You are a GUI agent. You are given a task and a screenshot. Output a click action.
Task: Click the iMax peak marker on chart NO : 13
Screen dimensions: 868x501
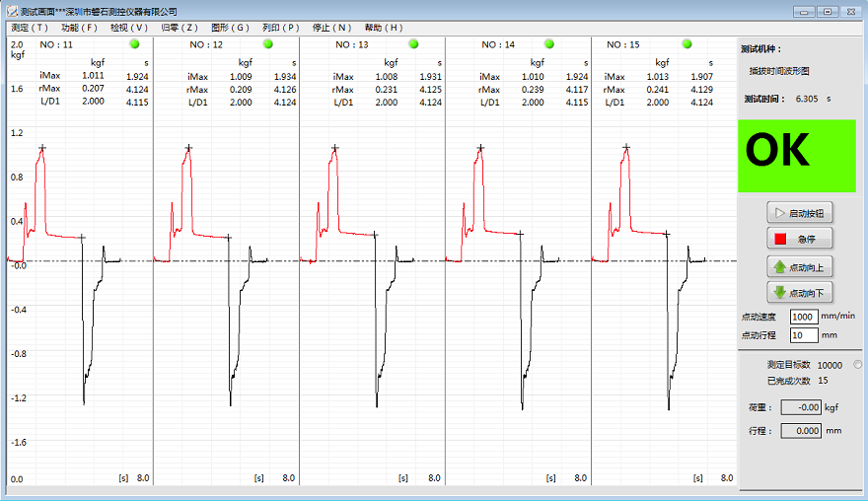tap(335, 148)
